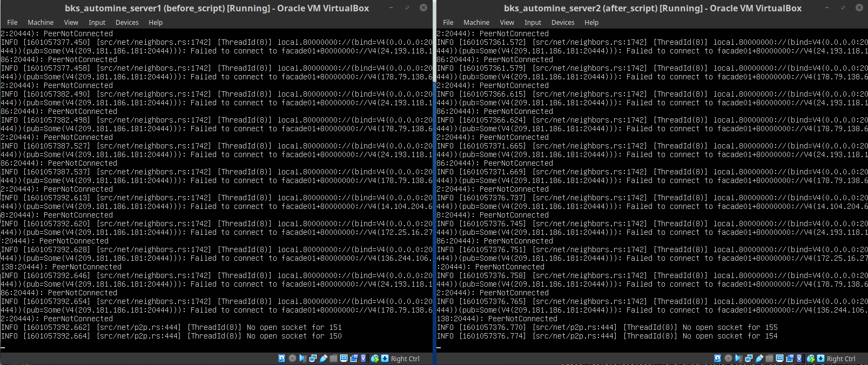This screenshot has height=365, width=868.
Task: Click keyboard capture arrow icon in server1 window
Action: (385, 358)
